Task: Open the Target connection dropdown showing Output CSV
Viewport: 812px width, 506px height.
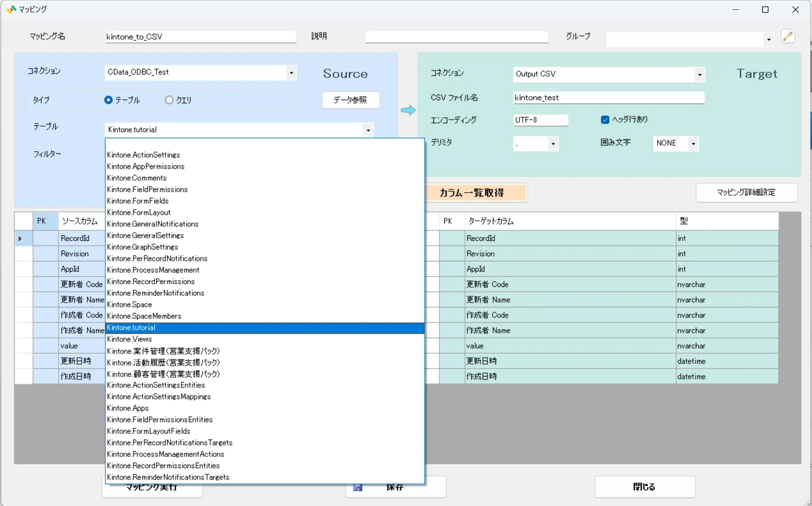Action: pyautogui.click(x=699, y=74)
